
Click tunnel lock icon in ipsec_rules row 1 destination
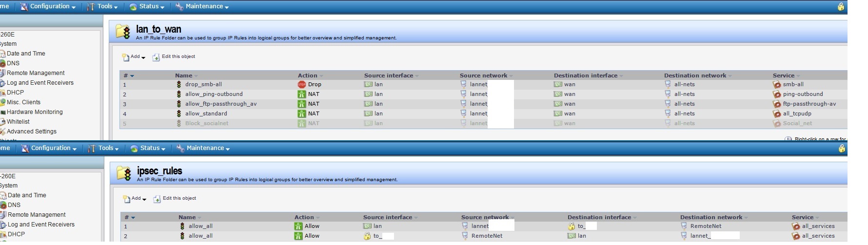[x=572, y=226]
